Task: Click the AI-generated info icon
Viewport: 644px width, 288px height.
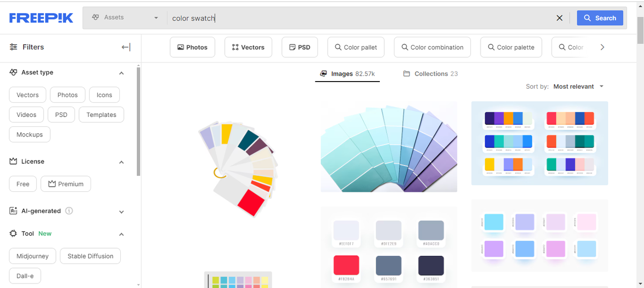Action: coord(69,211)
